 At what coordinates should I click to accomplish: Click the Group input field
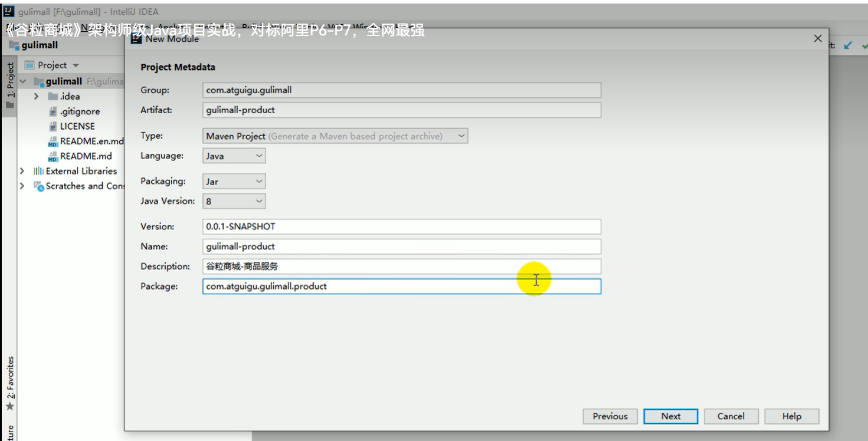coord(402,90)
